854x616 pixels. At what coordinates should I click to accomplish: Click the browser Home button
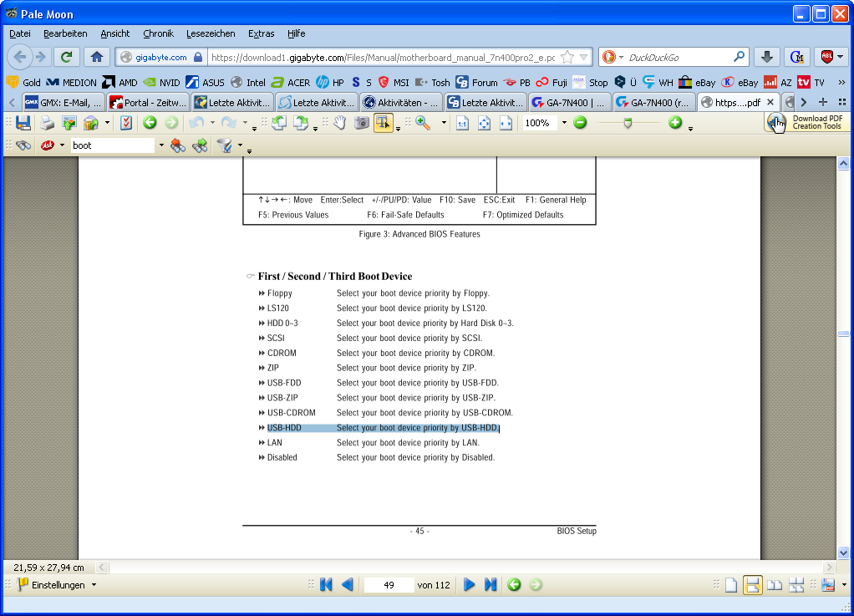97,57
